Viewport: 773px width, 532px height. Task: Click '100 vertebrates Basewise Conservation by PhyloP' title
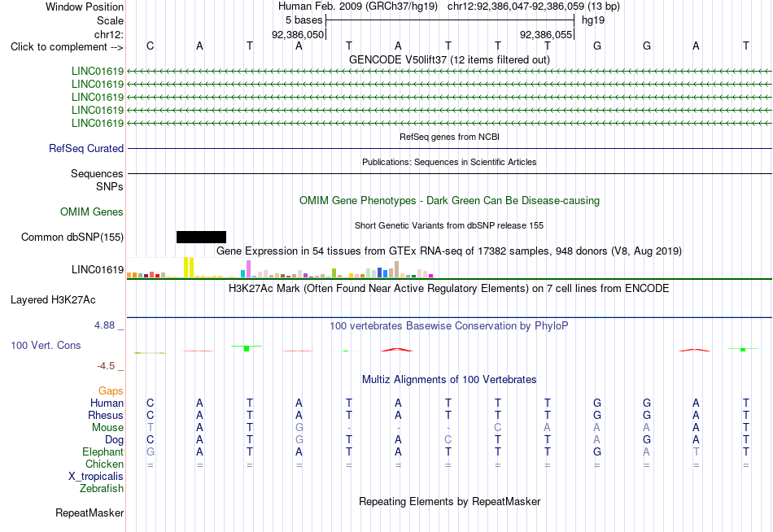448,326
